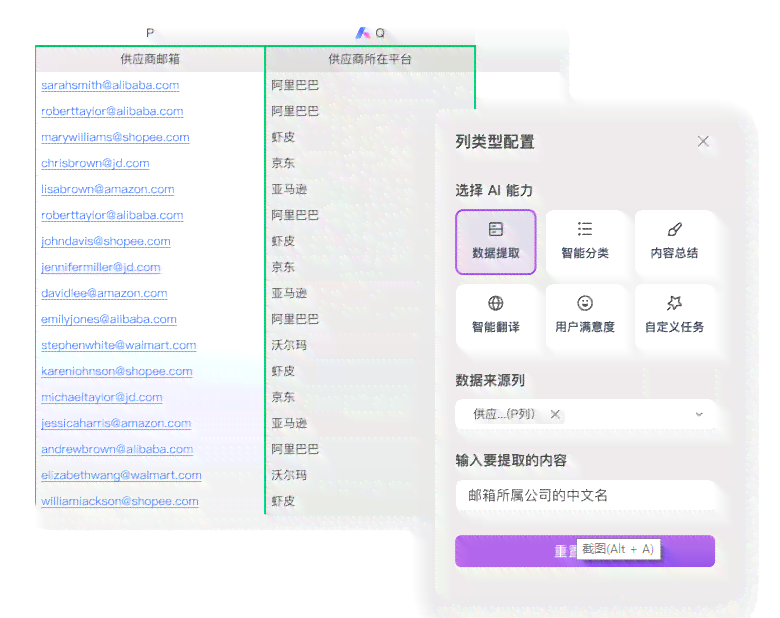Click the purple reset button
This screenshot has width=780, height=618.
coord(585,551)
